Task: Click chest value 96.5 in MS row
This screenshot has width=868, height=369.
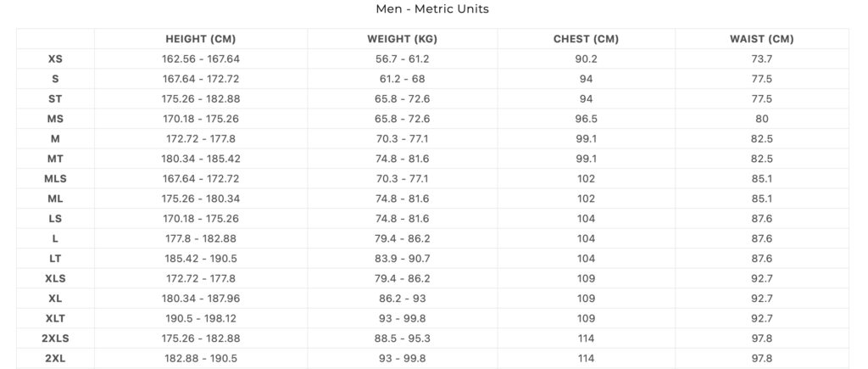Action: (x=587, y=119)
